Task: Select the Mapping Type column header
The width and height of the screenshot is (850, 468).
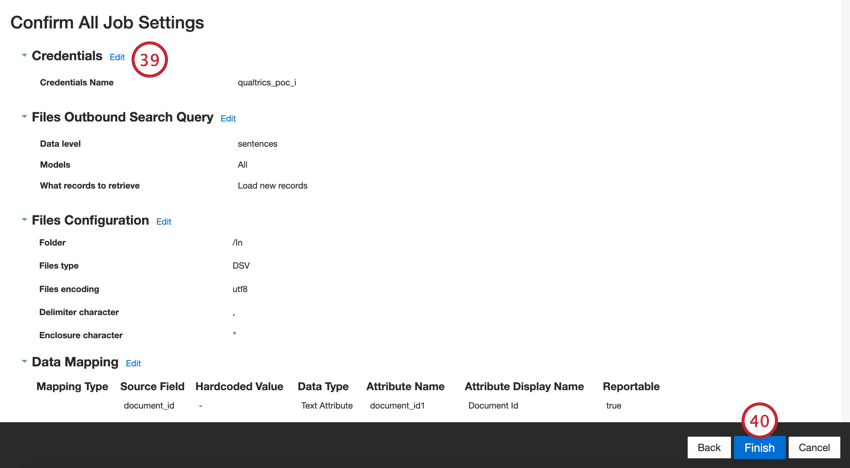Action: (x=72, y=386)
